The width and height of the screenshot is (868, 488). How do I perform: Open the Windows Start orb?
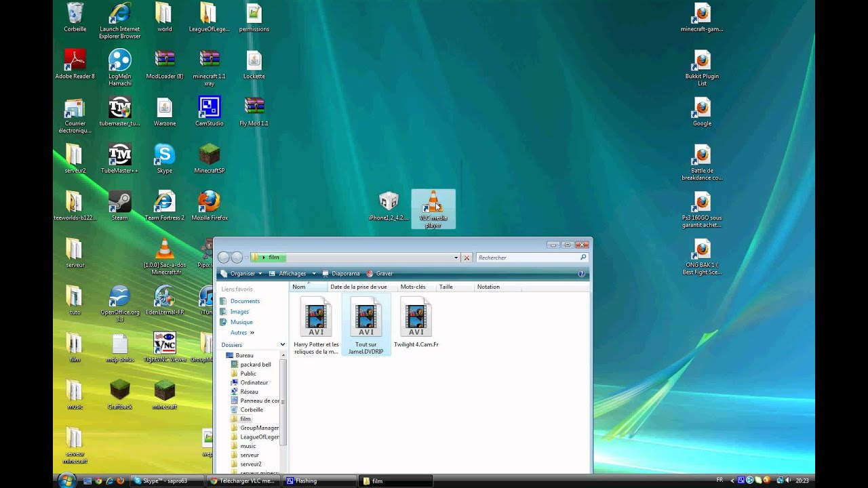tap(66, 481)
